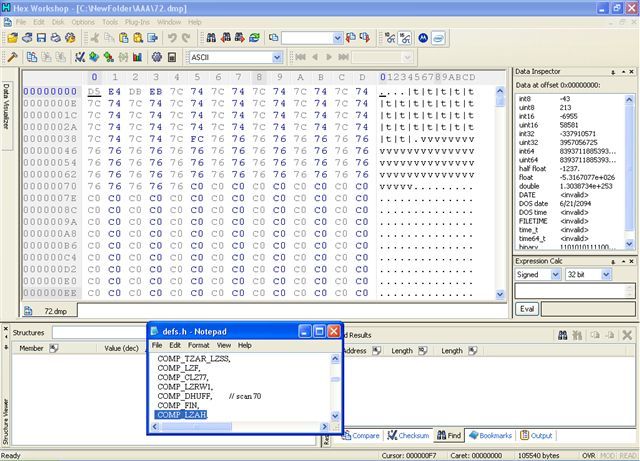Click the Undo arrow icon

click(172, 37)
